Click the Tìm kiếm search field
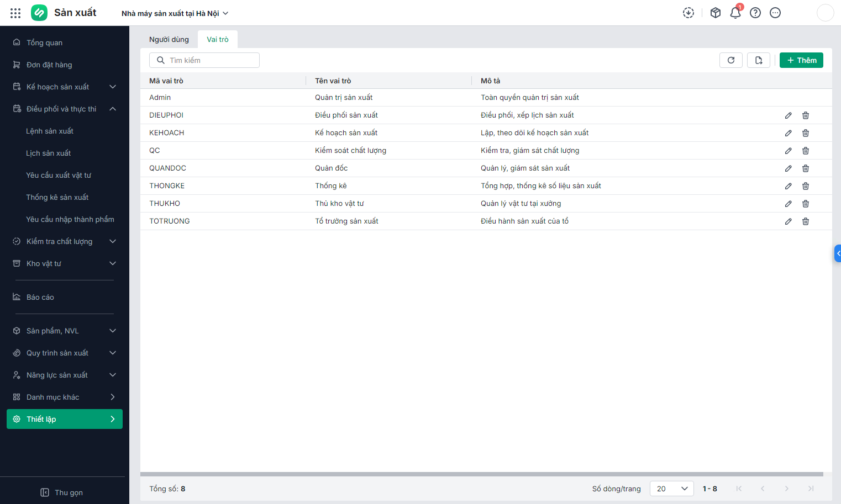This screenshot has width=841, height=504. click(204, 60)
